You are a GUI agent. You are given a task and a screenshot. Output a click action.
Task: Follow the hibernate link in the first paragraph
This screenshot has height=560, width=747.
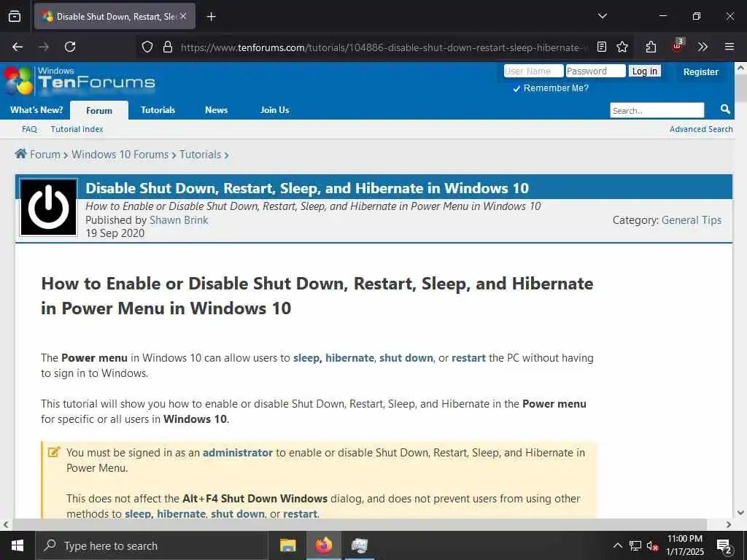click(349, 358)
